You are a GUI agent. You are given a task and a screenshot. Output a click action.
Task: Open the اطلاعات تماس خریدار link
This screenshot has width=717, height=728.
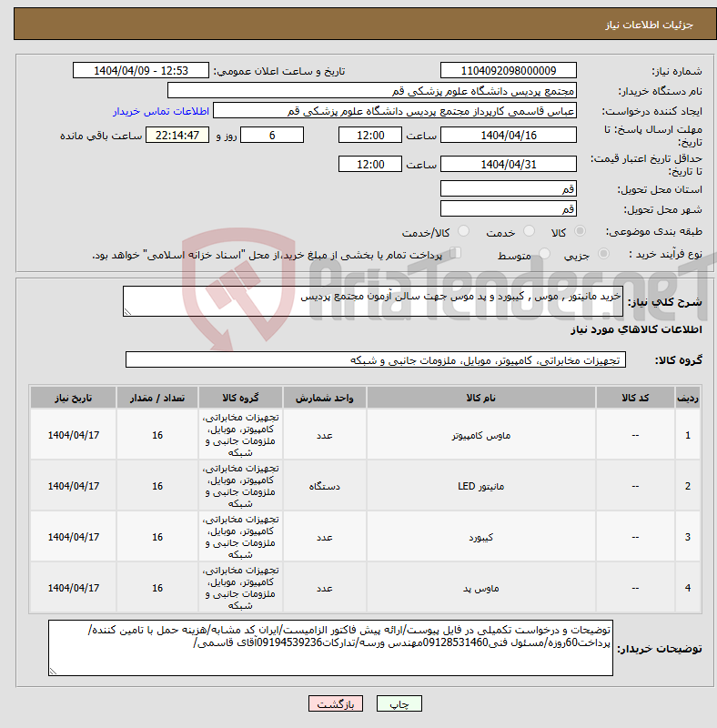tap(161, 111)
